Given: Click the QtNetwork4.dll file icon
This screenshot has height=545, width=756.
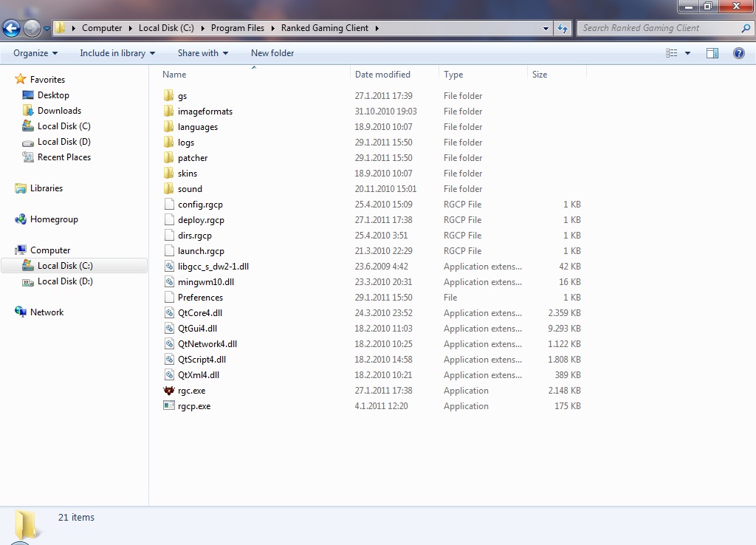Looking at the screenshot, I should (169, 343).
